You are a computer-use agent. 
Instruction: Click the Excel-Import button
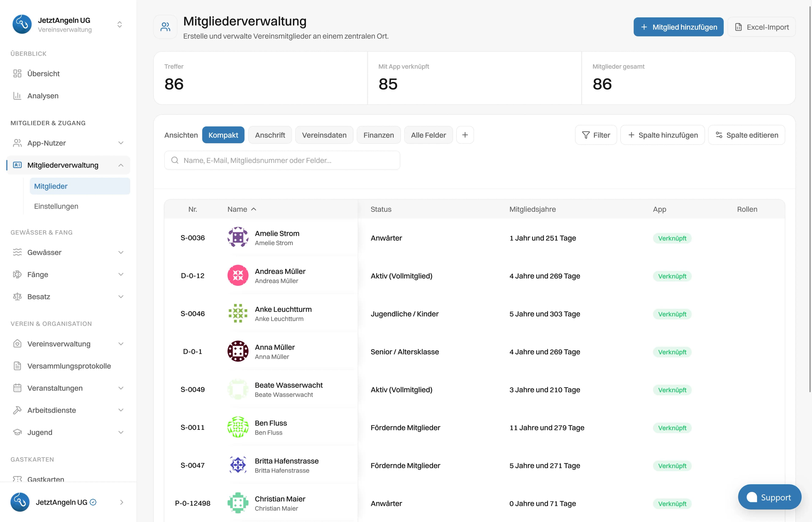tap(761, 27)
